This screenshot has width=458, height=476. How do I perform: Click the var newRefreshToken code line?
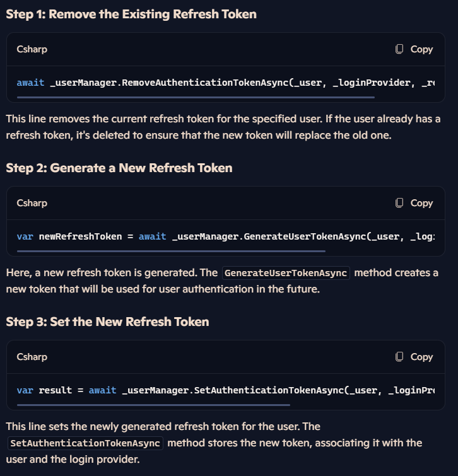(226, 236)
